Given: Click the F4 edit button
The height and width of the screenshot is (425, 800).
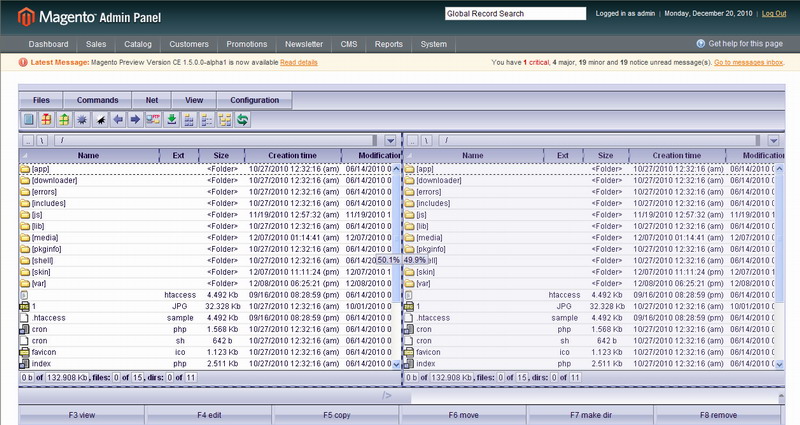Looking at the screenshot, I should click(x=209, y=415).
